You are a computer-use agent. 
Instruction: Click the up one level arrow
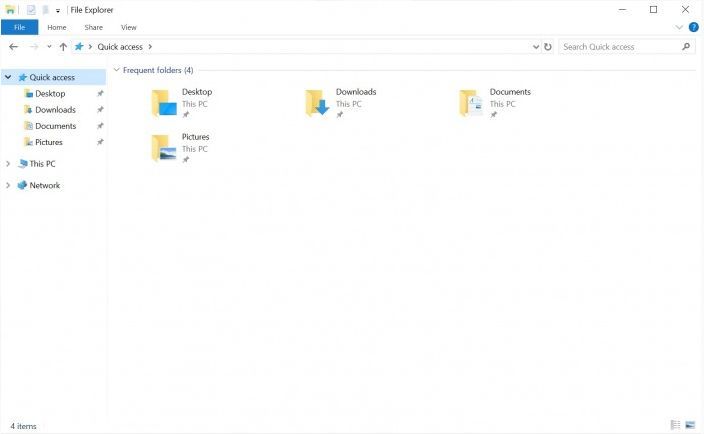click(63, 47)
